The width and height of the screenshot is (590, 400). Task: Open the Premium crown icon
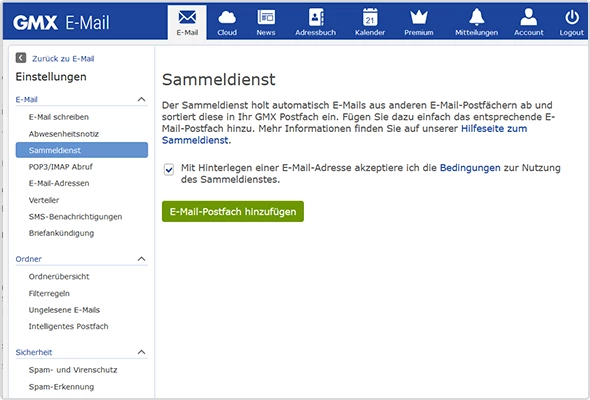[x=419, y=17]
